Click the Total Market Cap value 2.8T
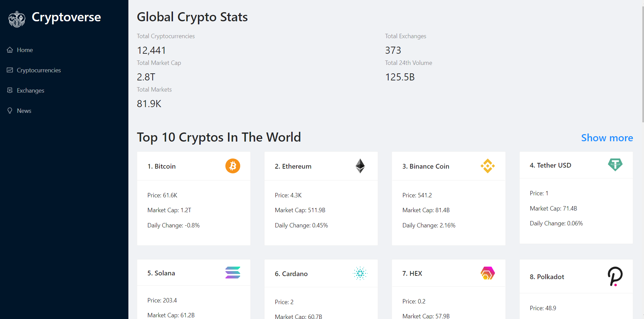This screenshot has height=319, width=644. pos(146,77)
